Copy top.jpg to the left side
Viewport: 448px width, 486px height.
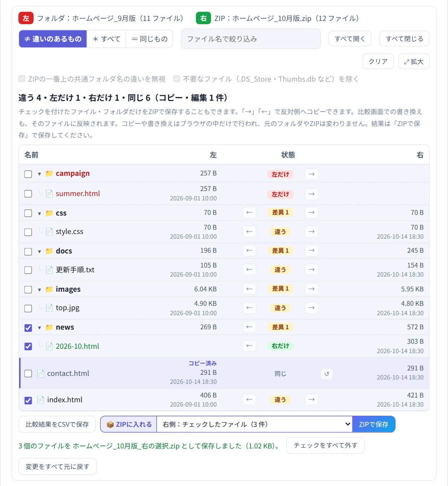[x=249, y=308]
